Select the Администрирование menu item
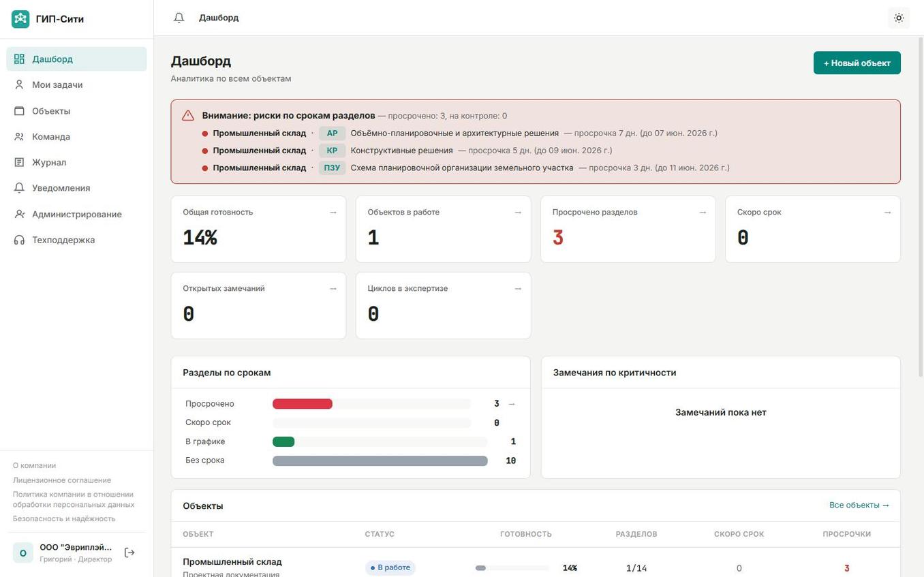Screen dimensions: 924x577 click(76, 214)
